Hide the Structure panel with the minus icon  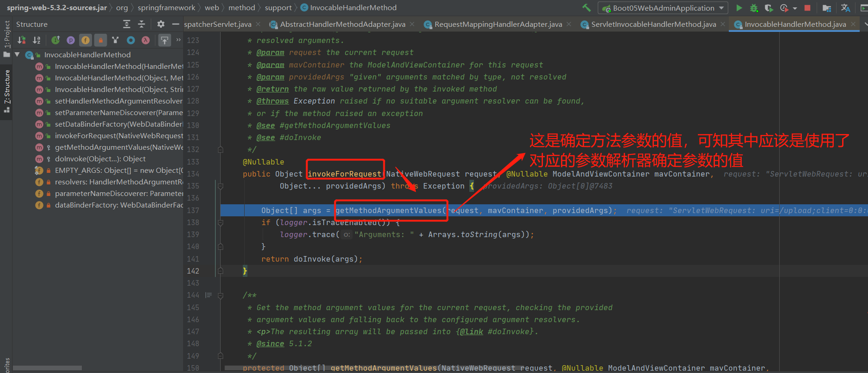175,24
